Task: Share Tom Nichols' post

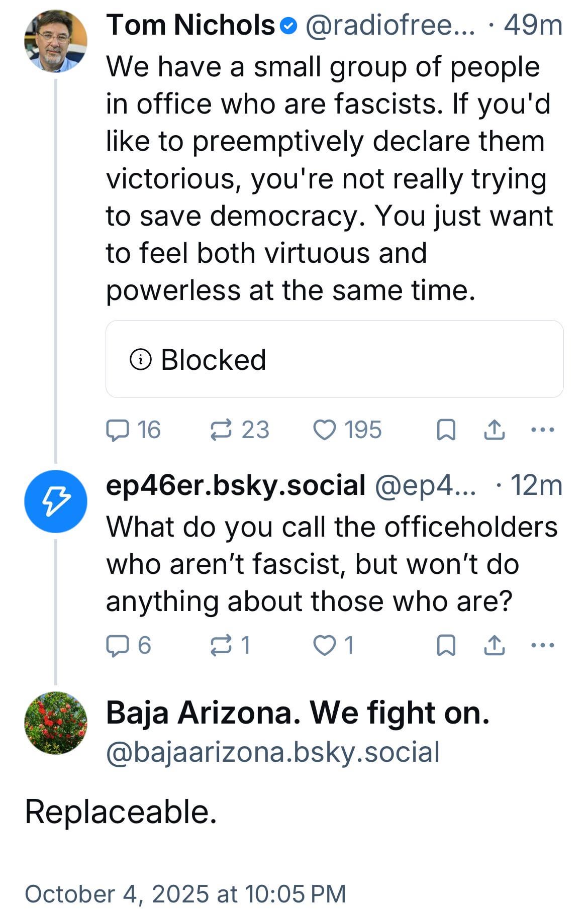Action: pos(494,430)
